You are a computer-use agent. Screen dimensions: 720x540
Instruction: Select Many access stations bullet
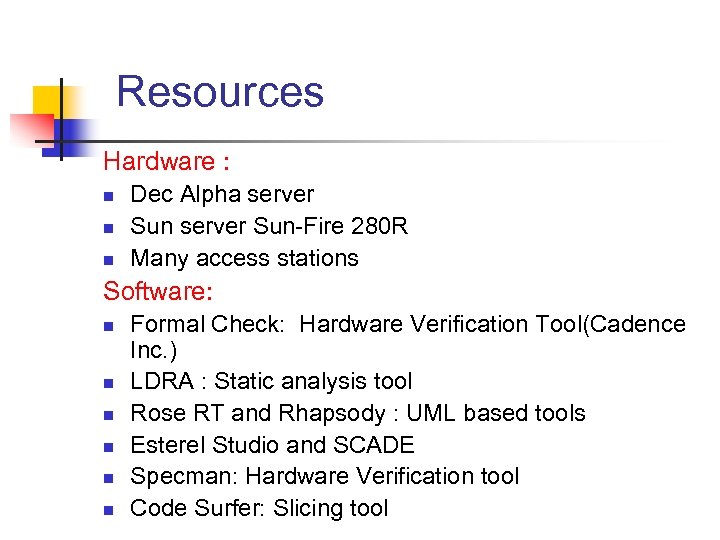(244, 259)
